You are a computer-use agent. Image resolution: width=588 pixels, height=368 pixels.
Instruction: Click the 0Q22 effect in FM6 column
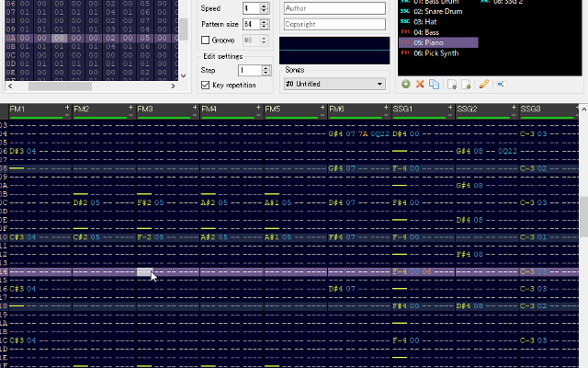coord(379,133)
